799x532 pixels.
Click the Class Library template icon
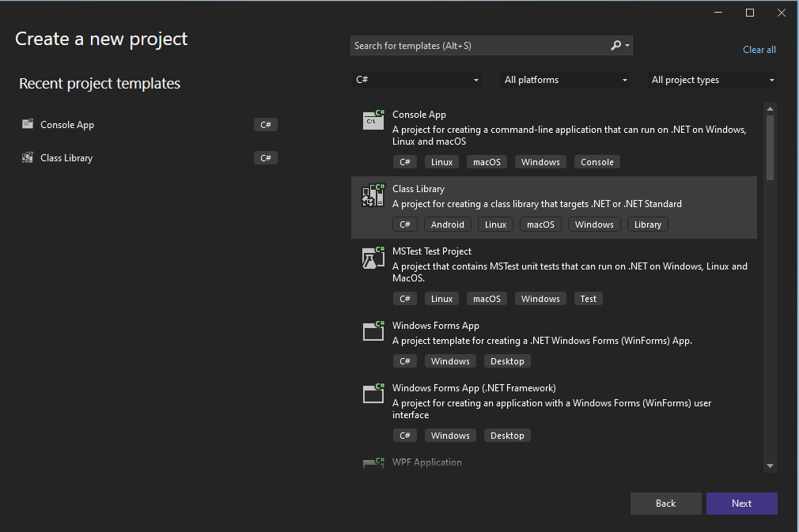pos(373,195)
